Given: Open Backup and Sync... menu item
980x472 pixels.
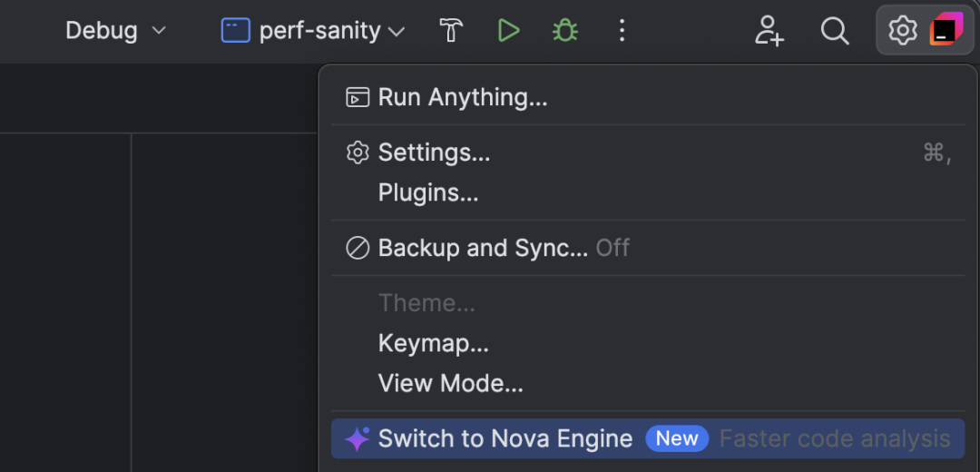Looking at the screenshot, I should coord(648,248).
